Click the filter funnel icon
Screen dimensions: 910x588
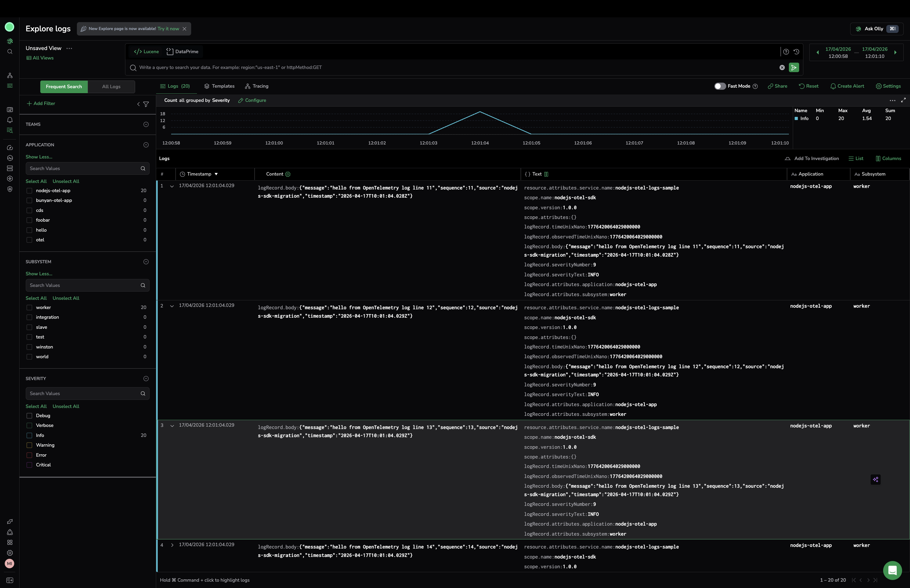click(x=146, y=104)
